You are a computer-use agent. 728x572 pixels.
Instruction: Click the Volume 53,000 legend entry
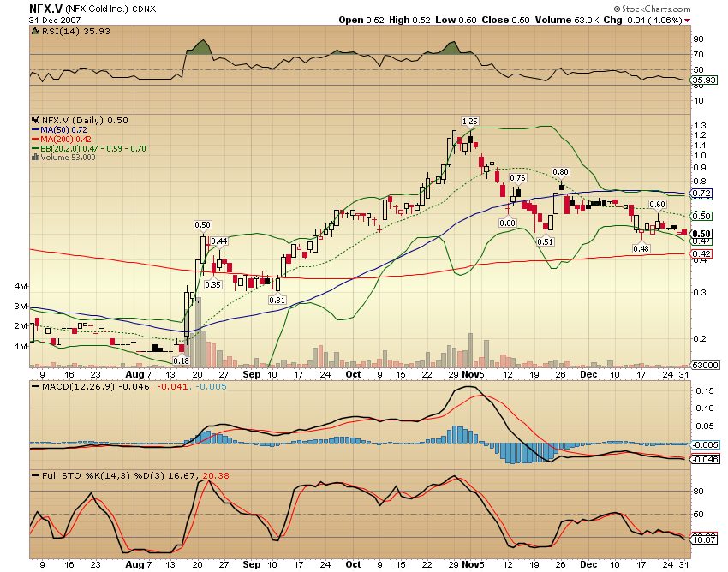(x=63, y=158)
